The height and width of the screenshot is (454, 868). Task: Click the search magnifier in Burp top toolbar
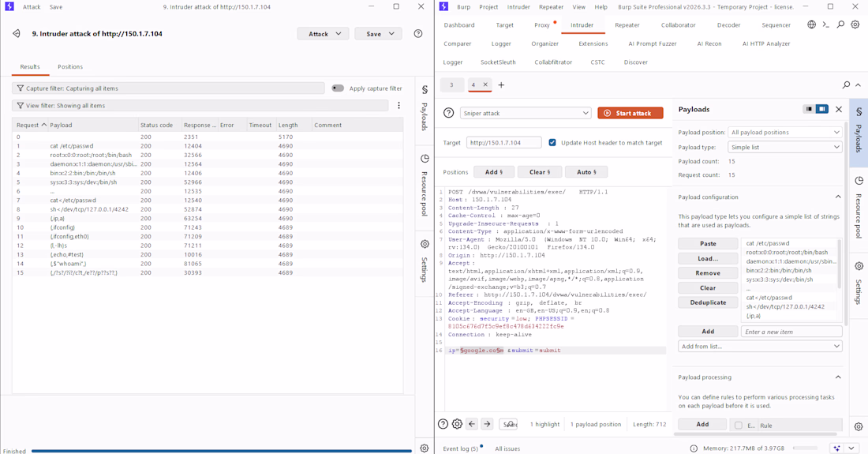click(840, 24)
